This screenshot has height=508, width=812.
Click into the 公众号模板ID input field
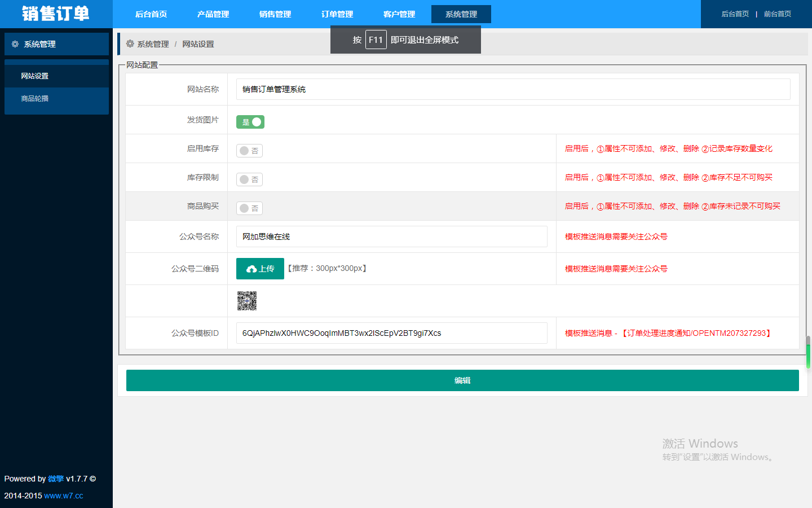click(391, 333)
